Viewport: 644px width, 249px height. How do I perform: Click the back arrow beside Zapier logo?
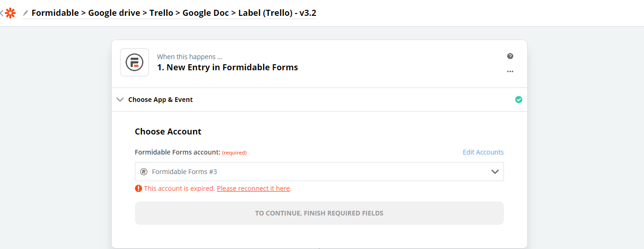[2, 13]
